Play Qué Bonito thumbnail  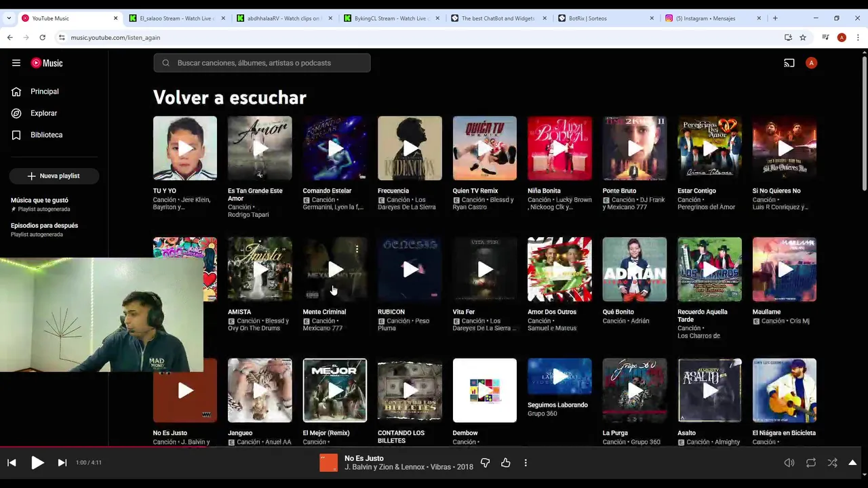tap(635, 269)
